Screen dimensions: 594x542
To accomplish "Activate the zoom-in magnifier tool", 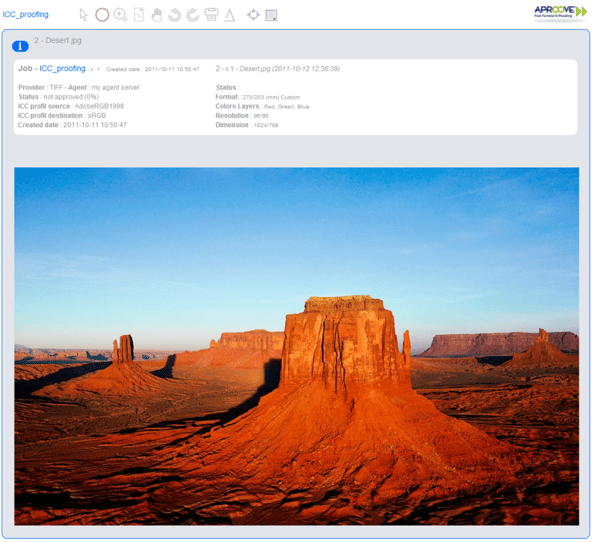I will pyautogui.click(x=120, y=15).
